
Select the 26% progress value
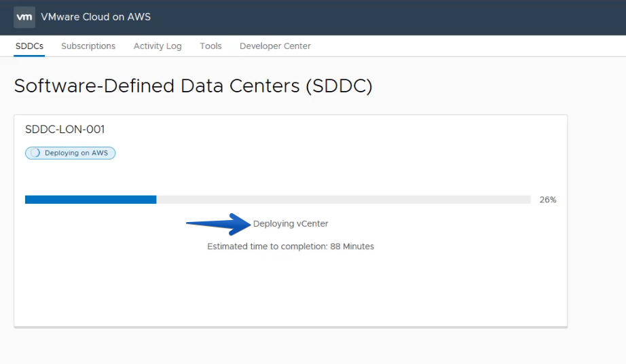(548, 200)
